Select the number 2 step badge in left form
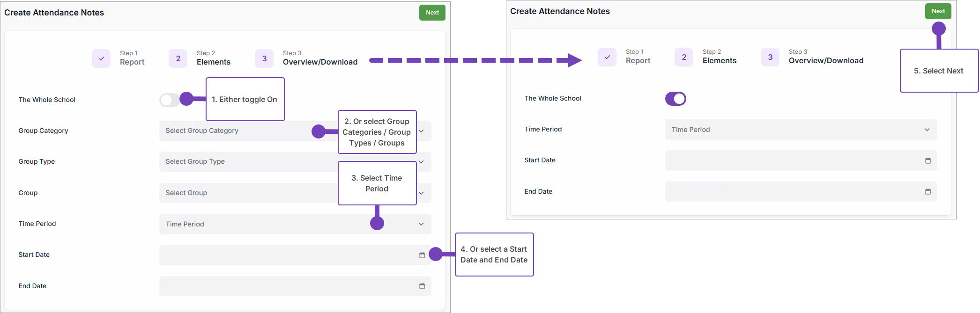The width and height of the screenshot is (980, 313). coord(178,58)
